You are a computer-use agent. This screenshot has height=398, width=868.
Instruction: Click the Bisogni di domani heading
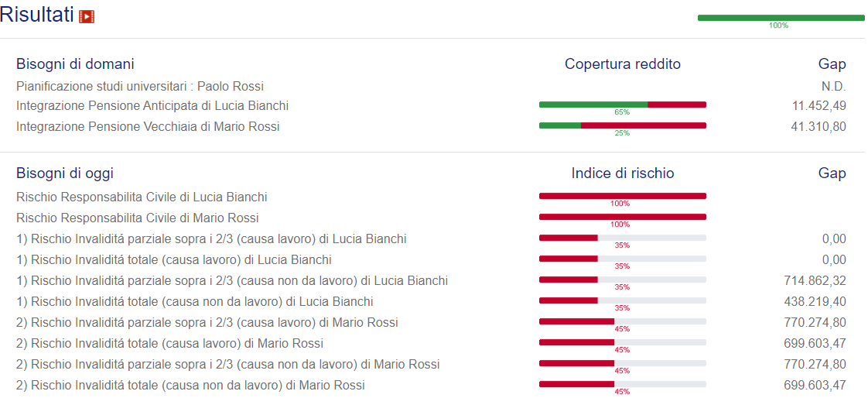[x=75, y=64]
